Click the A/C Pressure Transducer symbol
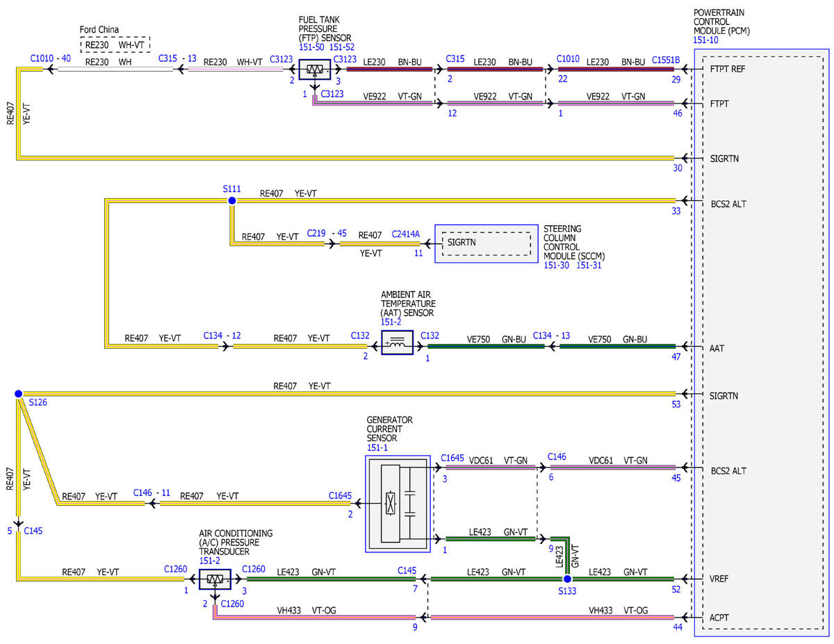 (215, 579)
